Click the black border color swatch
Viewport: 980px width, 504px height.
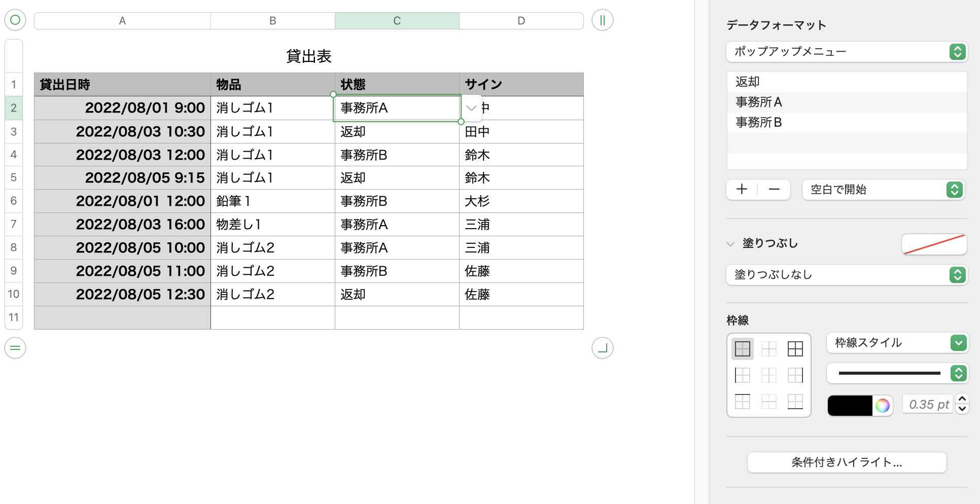tap(850, 405)
